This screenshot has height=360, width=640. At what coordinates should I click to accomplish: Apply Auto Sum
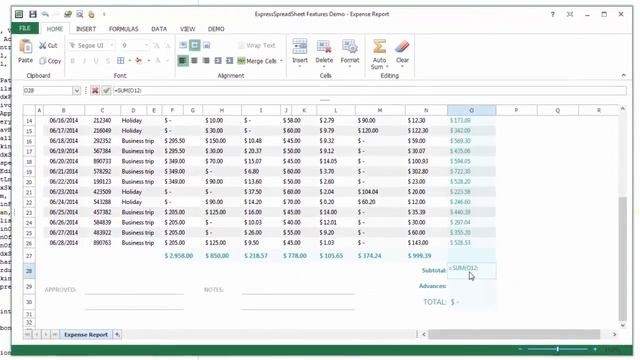[x=379, y=54]
